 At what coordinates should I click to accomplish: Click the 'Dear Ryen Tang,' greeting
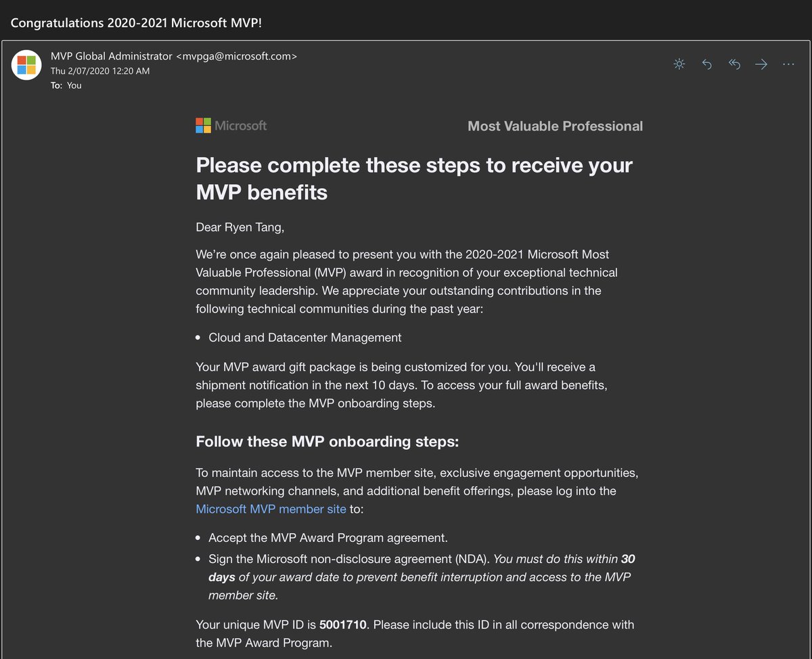tap(240, 227)
